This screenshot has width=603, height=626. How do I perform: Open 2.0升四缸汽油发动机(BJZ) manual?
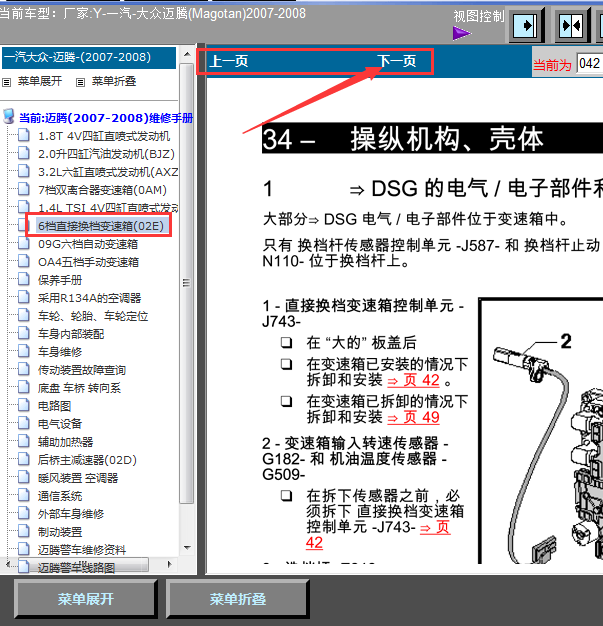point(106,154)
